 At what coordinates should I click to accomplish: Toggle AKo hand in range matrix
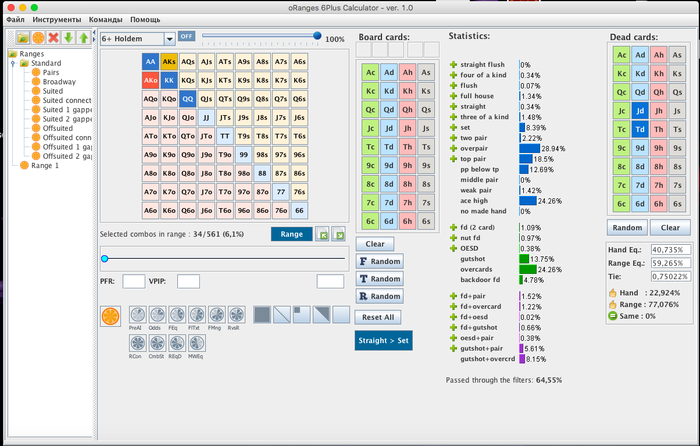point(150,80)
